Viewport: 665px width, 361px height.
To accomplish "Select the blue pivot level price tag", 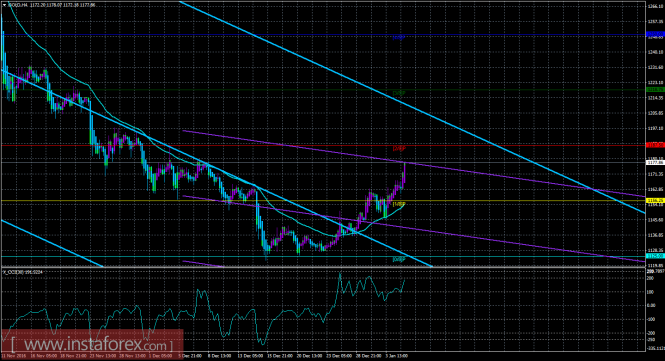I will click(655, 34).
